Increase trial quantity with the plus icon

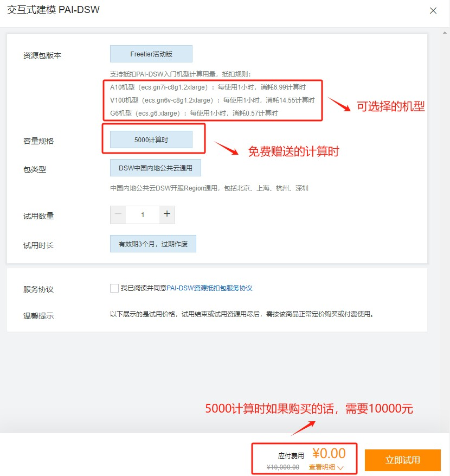167,214
